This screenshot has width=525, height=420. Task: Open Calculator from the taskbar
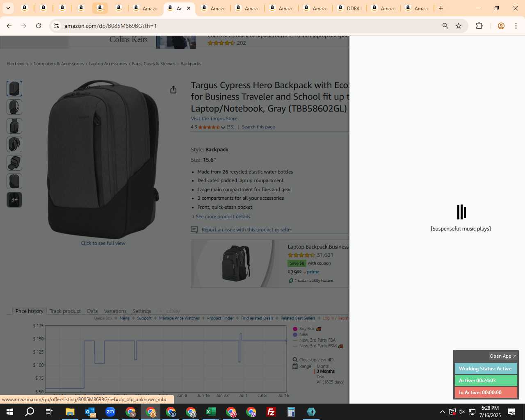[x=291, y=412]
